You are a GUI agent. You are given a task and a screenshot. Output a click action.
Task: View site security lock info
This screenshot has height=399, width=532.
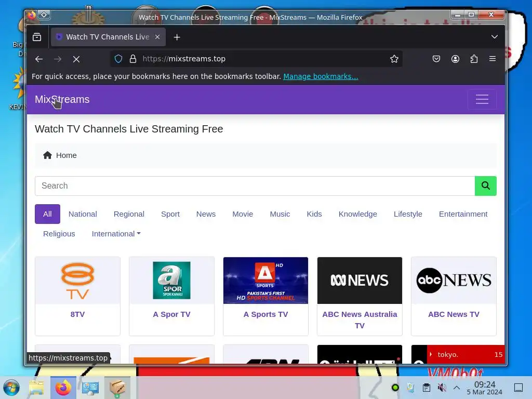[x=133, y=59]
